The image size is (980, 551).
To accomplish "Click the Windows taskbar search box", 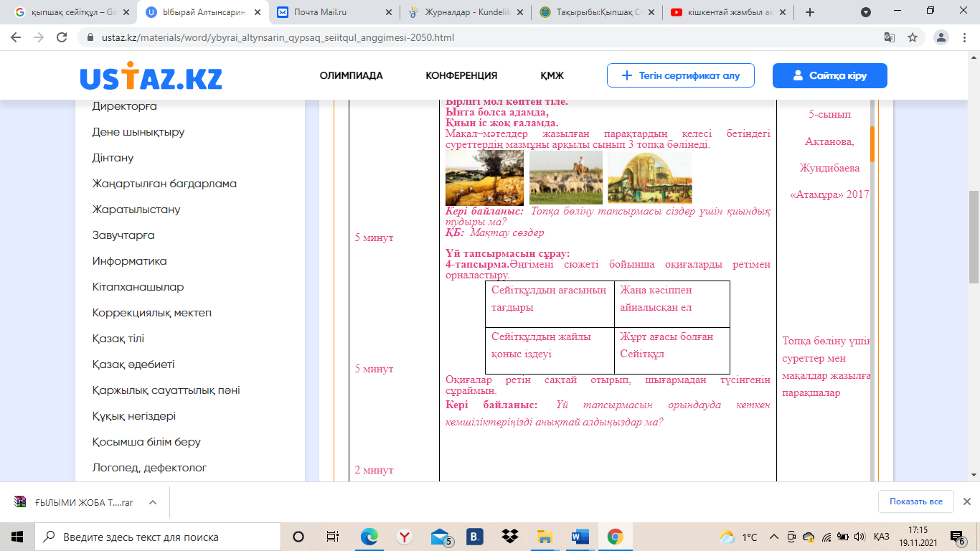I will 158,537.
